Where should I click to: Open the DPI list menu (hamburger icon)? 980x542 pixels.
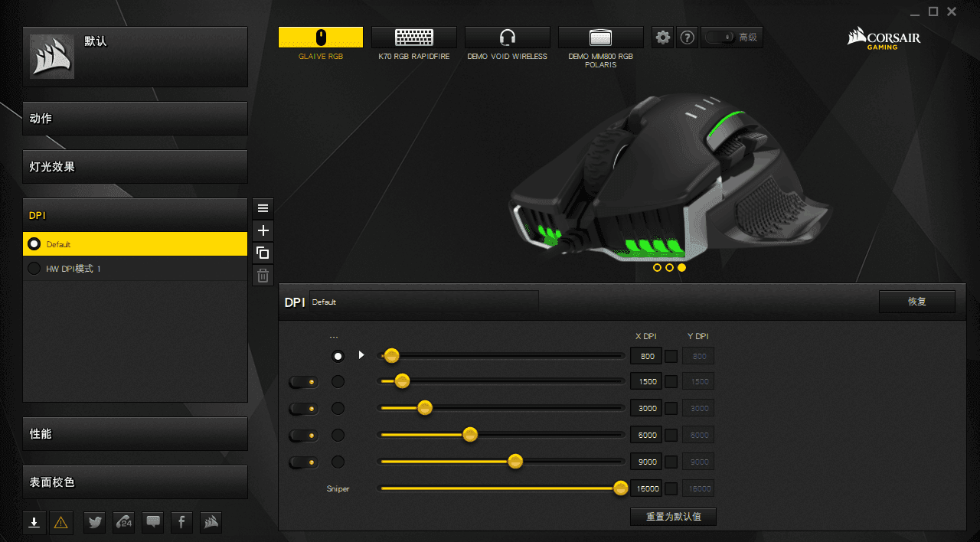(263, 207)
